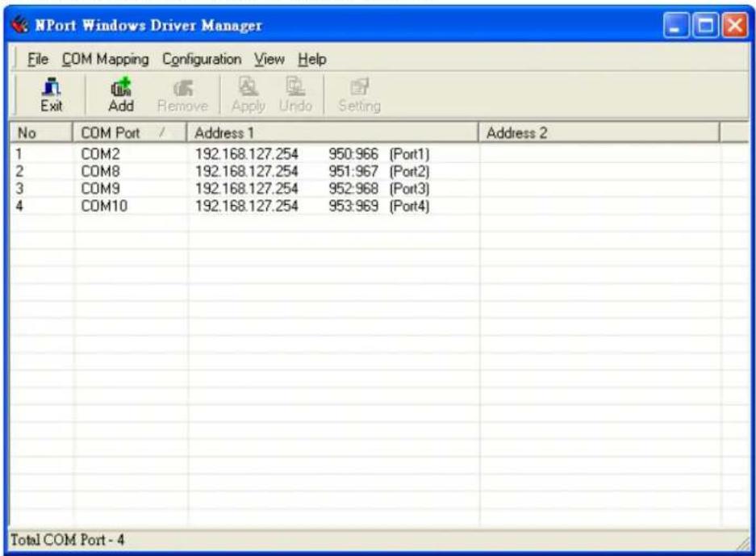
Task: Click the Total COM Port status text
Action: [68, 540]
